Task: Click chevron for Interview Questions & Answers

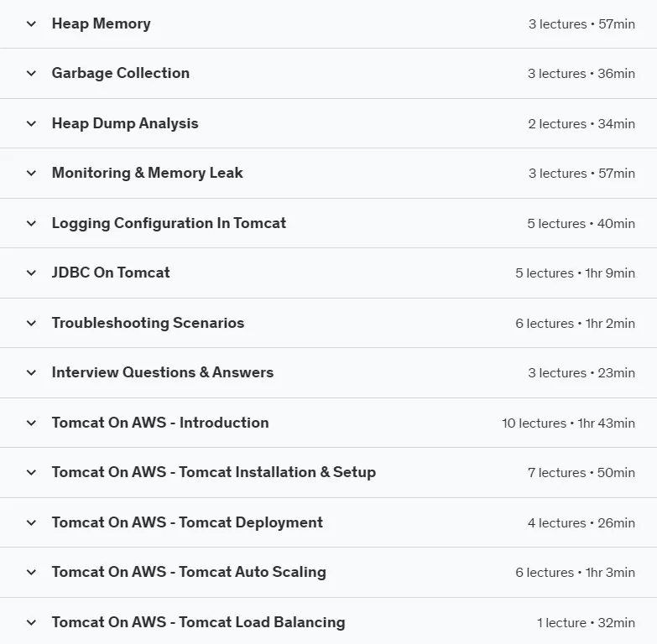Action: point(31,372)
